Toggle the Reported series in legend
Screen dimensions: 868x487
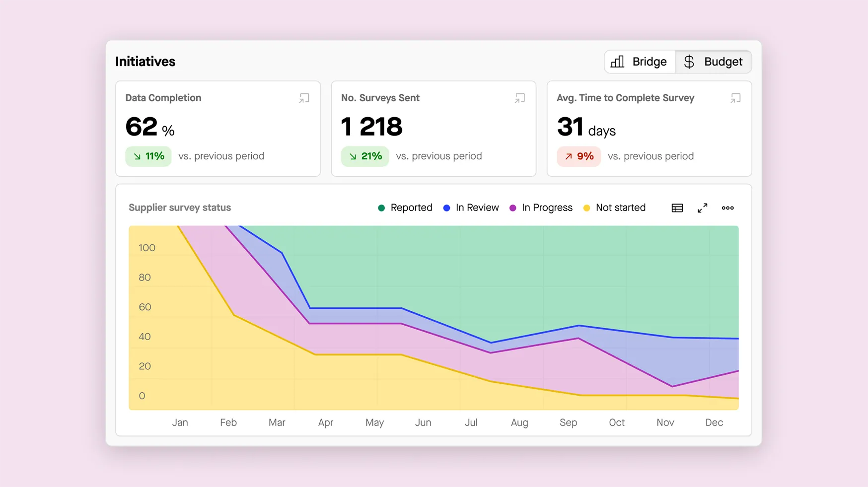[x=405, y=208]
